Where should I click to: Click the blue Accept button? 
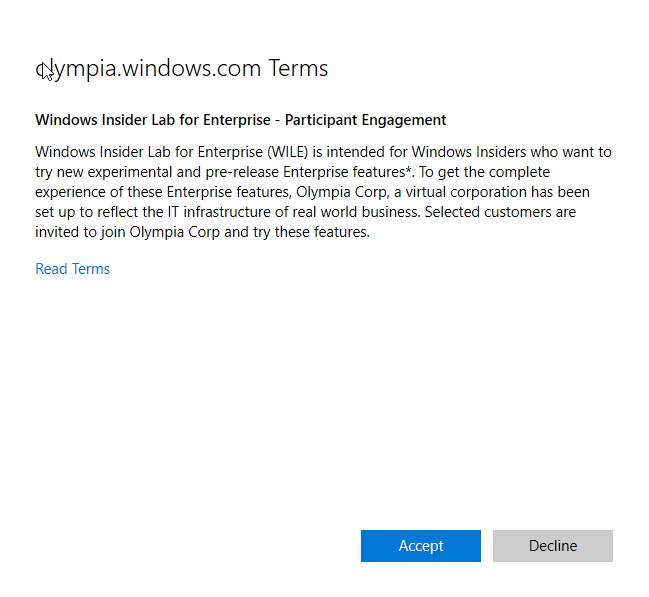tap(420, 546)
